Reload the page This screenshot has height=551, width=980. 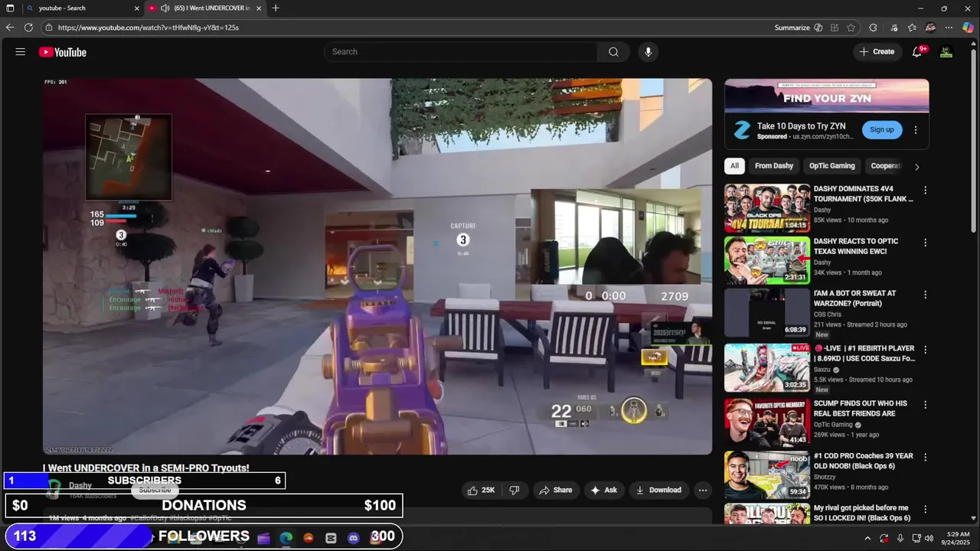pos(28,28)
